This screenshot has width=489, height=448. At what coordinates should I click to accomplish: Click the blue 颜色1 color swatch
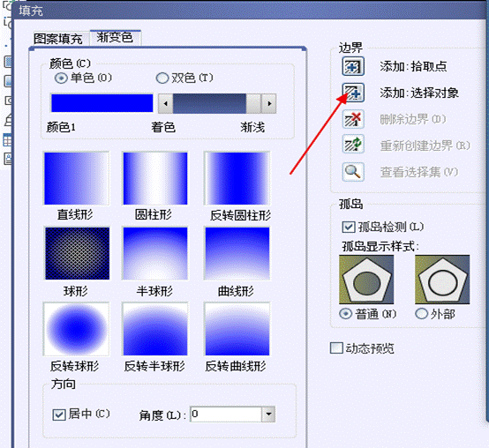[x=102, y=103]
